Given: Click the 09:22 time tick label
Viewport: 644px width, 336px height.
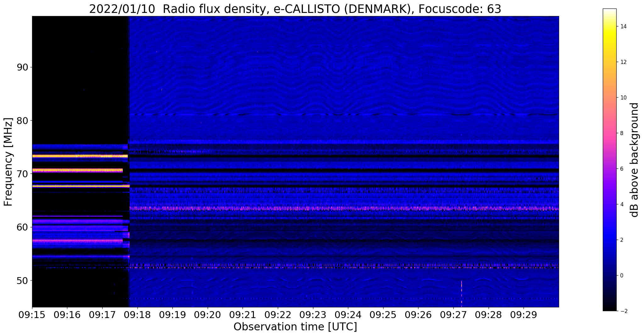Looking at the screenshot, I should tap(278, 315).
